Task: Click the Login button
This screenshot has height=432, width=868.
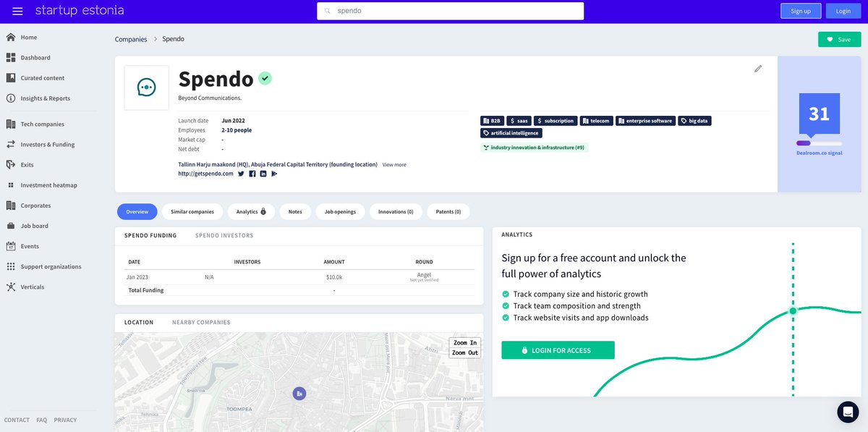Action: click(843, 11)
